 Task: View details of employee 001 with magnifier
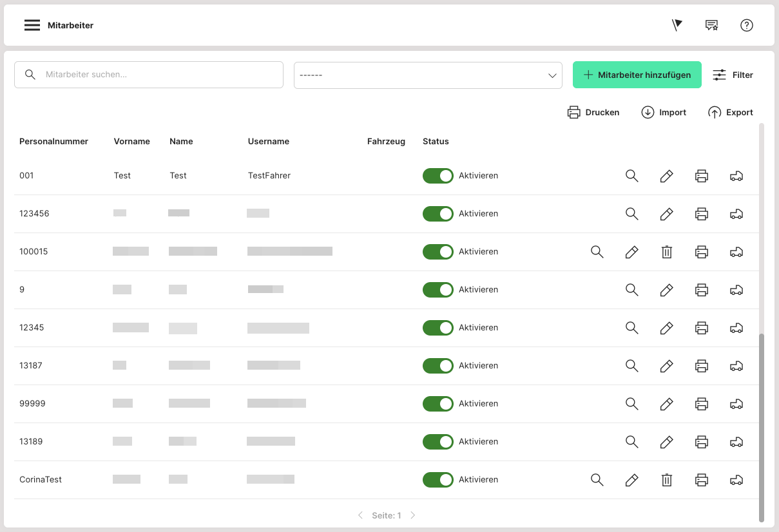tap(631, 176)
